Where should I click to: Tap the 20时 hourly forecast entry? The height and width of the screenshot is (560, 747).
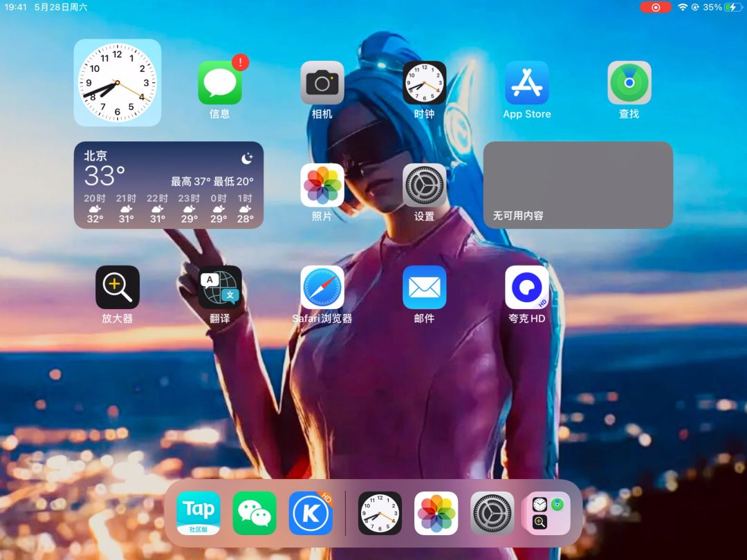click(95, 208)
